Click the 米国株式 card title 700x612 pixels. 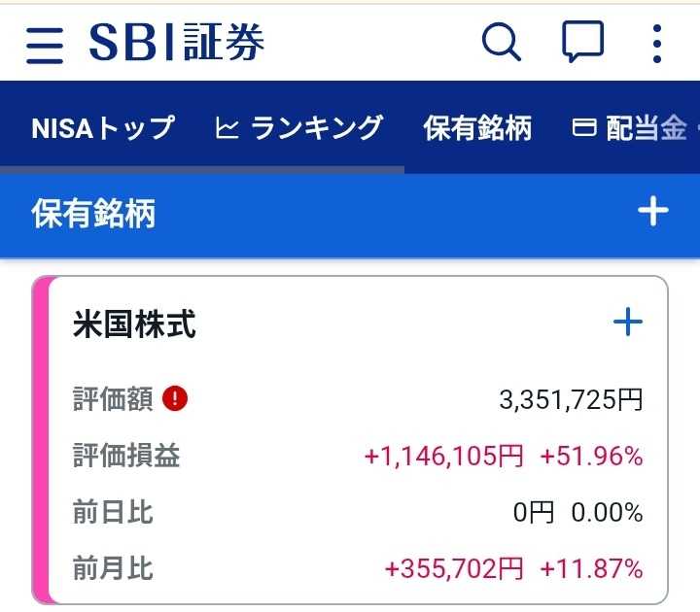134,324
